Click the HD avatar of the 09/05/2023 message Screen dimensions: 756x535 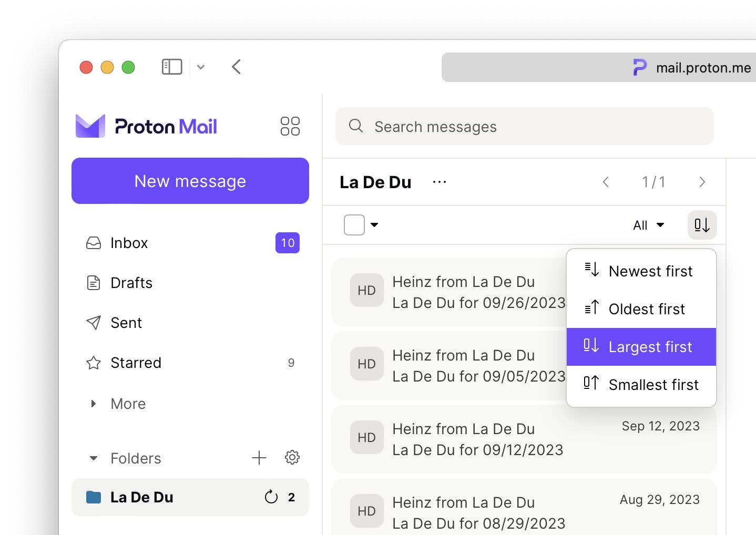pos(367,364)
